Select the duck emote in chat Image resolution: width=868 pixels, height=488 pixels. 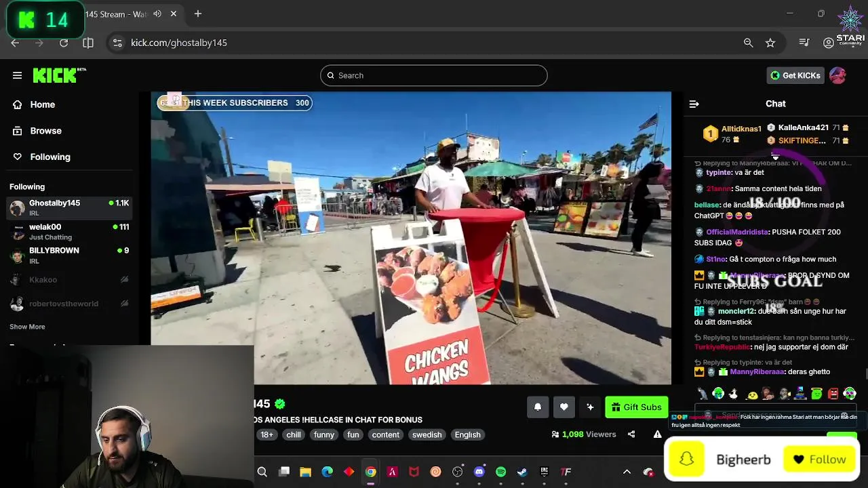[734, 394]
